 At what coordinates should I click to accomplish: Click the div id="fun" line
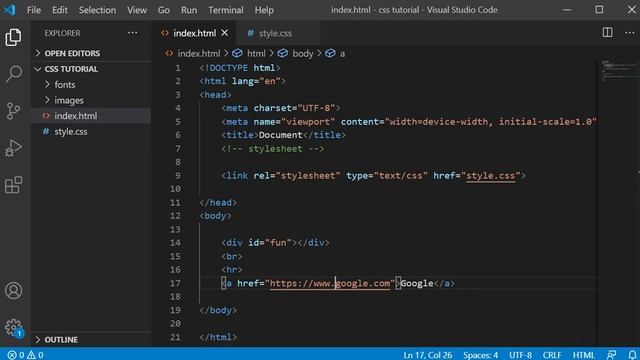click(x=276, y=243)
